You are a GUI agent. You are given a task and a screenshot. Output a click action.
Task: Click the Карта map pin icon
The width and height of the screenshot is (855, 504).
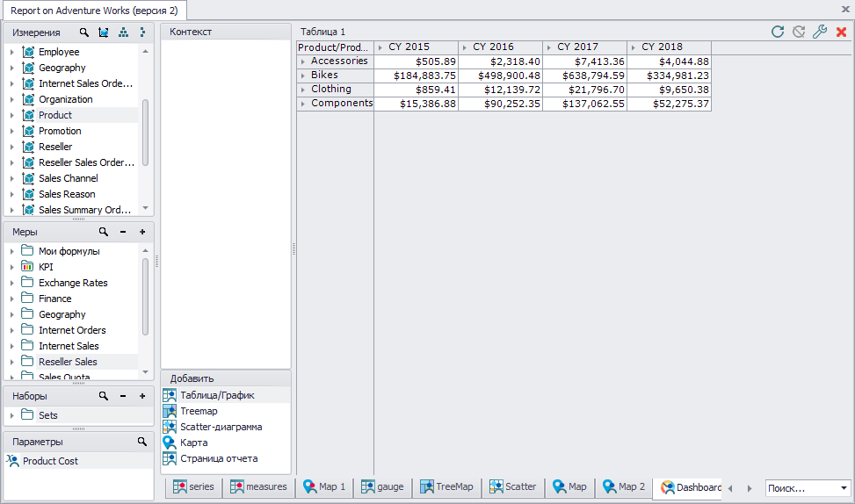[170, 443]
